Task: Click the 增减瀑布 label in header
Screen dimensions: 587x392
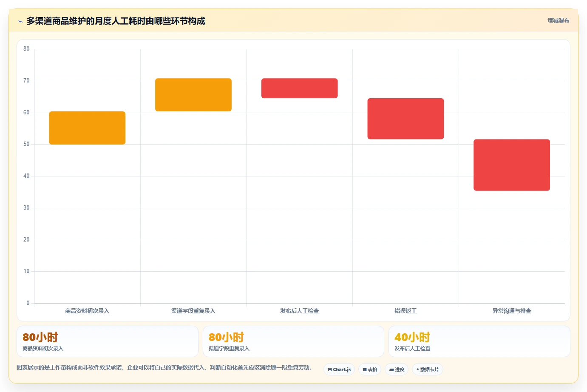Action: tap(558, 20)
